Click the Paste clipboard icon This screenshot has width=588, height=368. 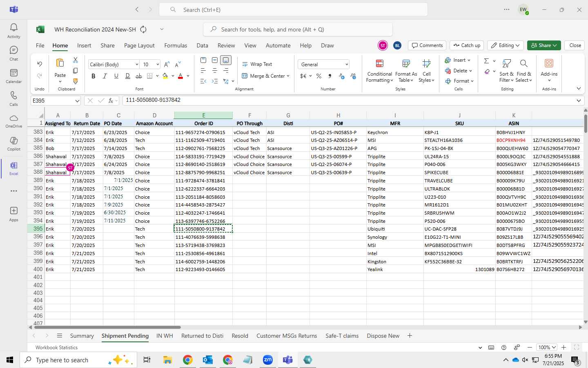point(60,63)
